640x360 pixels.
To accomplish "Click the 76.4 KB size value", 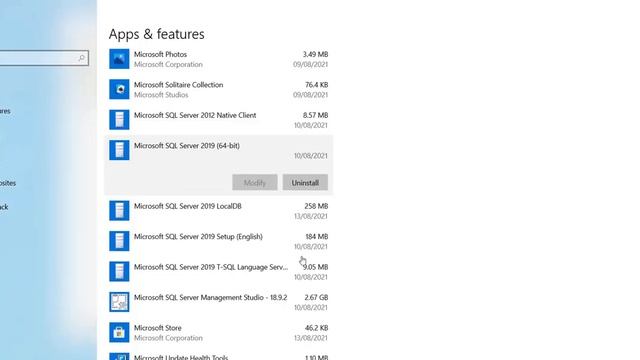I will 316,85.
